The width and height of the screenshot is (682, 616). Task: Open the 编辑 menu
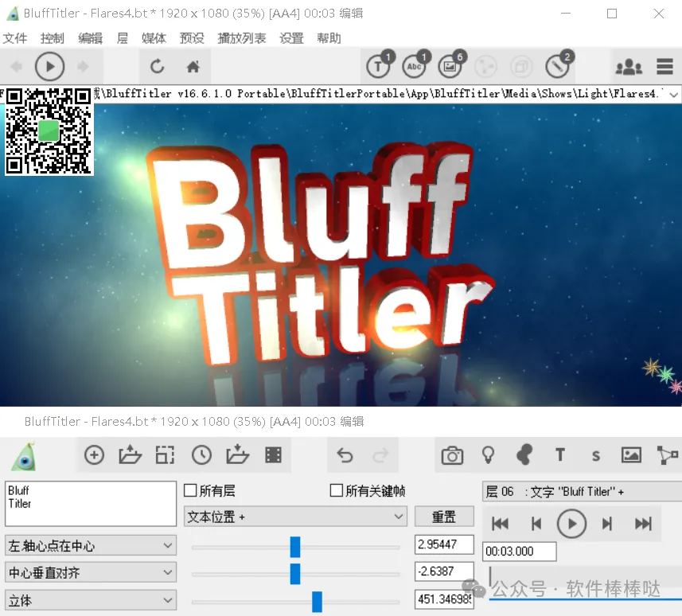click(x=90, y=38)
